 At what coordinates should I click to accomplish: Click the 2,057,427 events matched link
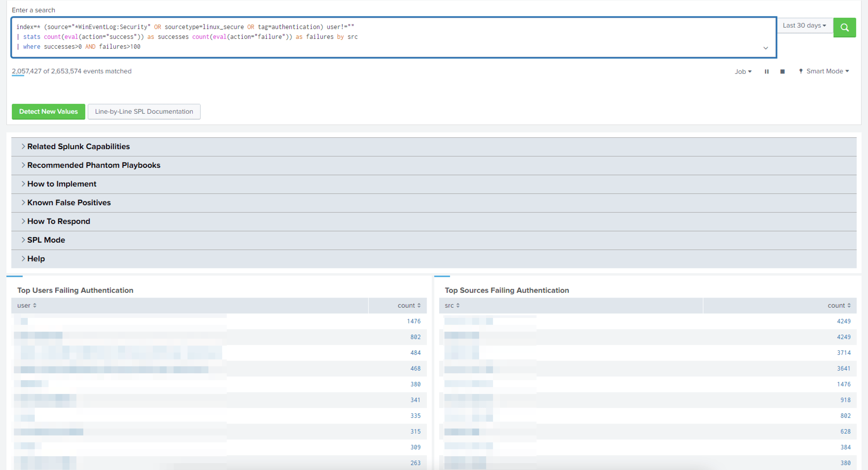click(x=26, y=71)
